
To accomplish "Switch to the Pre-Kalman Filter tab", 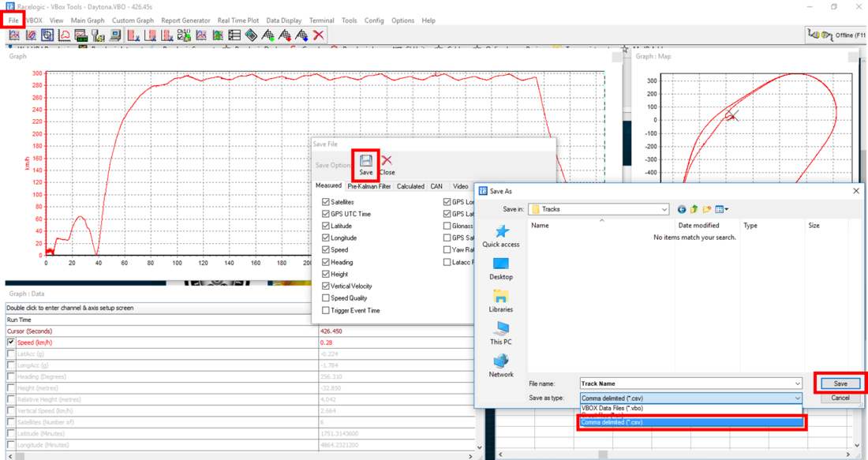I will coord(369,186).
